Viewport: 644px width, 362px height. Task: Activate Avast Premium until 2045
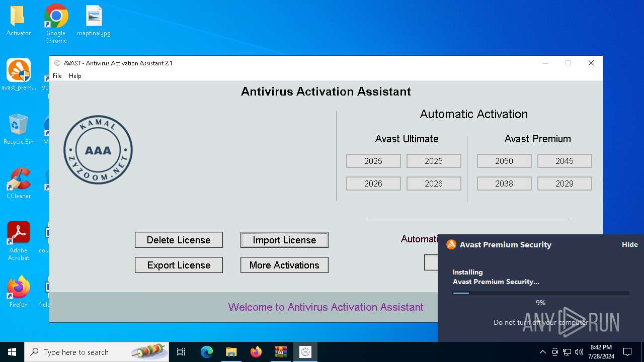coord(565,161)
